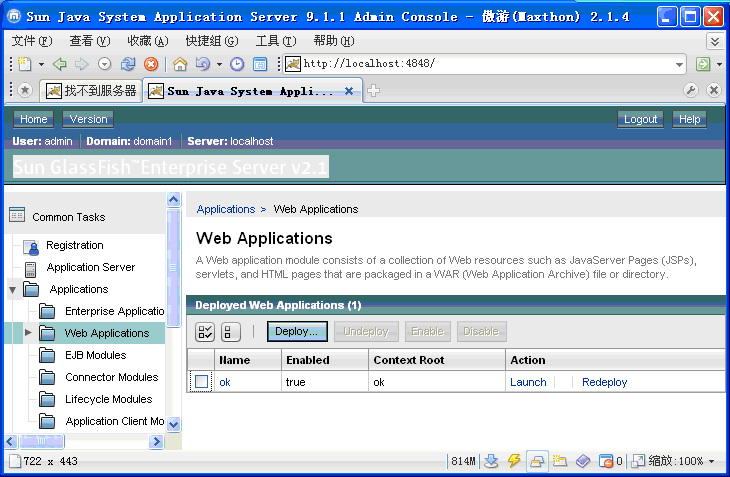730x477 pixels.
Task: Click the Deploy... button
Action: point(296,331)
